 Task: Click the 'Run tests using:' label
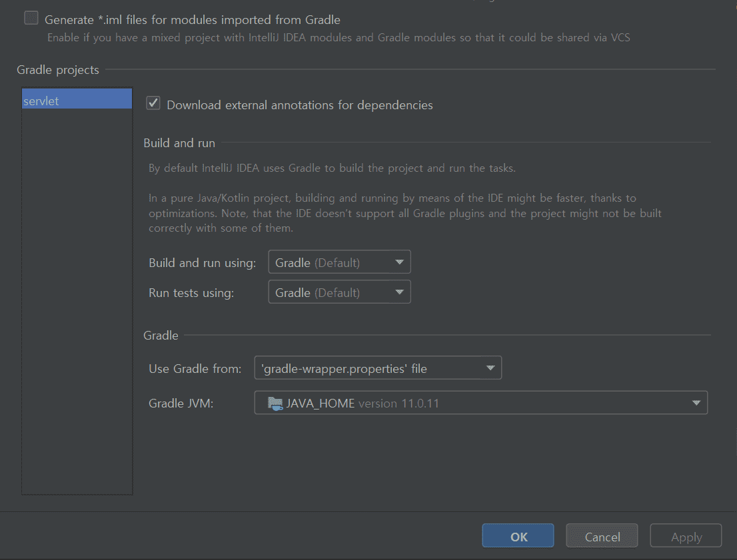tap(191, 293)
